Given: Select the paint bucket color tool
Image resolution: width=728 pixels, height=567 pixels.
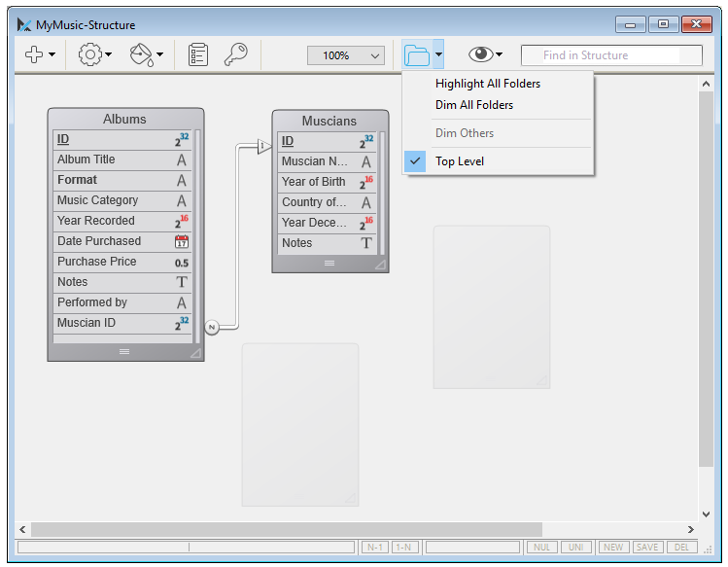Looking at the screenshot, I should (x=142, y=55).
